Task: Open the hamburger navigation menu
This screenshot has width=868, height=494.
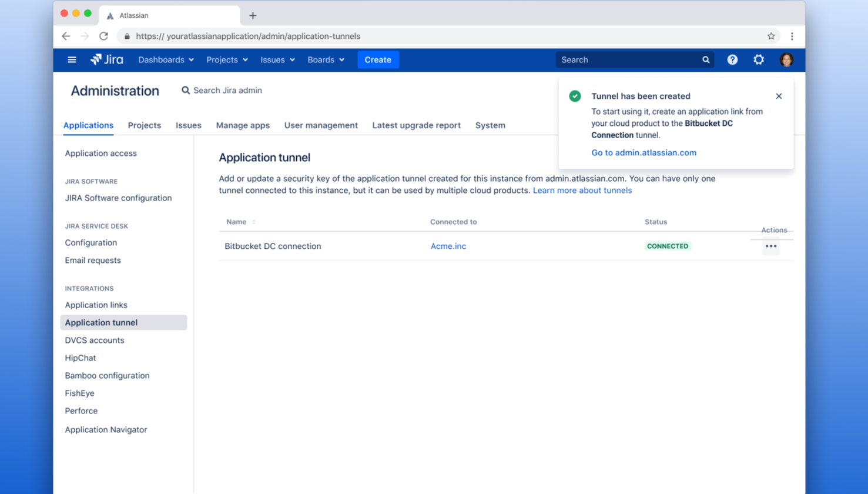Action: [x=72, y=60]
